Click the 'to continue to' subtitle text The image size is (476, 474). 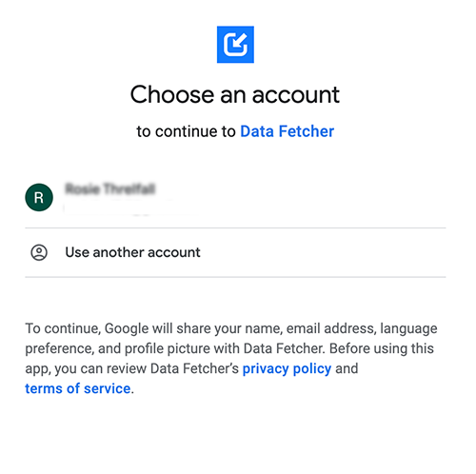tap(186, 131)
